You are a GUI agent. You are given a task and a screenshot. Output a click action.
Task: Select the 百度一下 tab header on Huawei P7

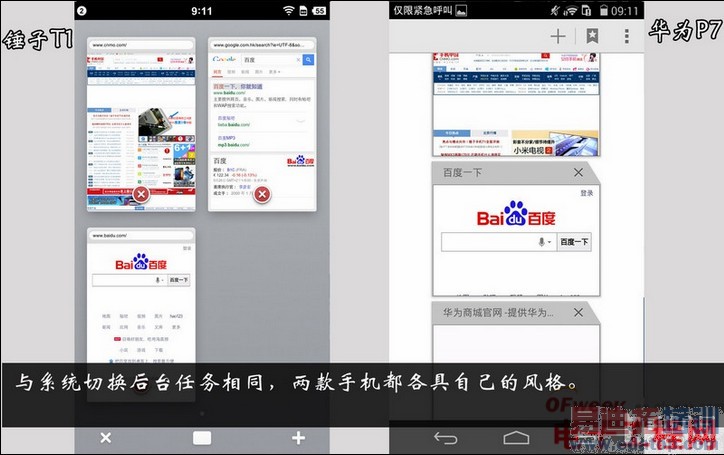click(515, 173)
